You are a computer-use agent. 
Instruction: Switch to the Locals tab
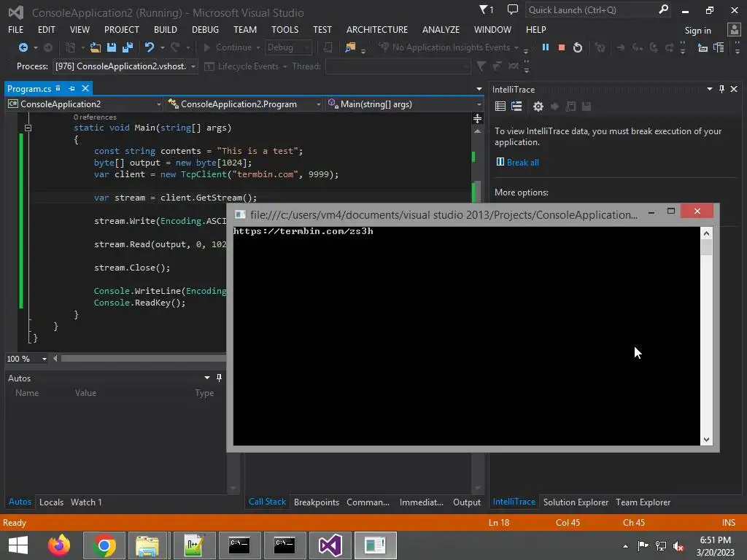pos(52,502)
